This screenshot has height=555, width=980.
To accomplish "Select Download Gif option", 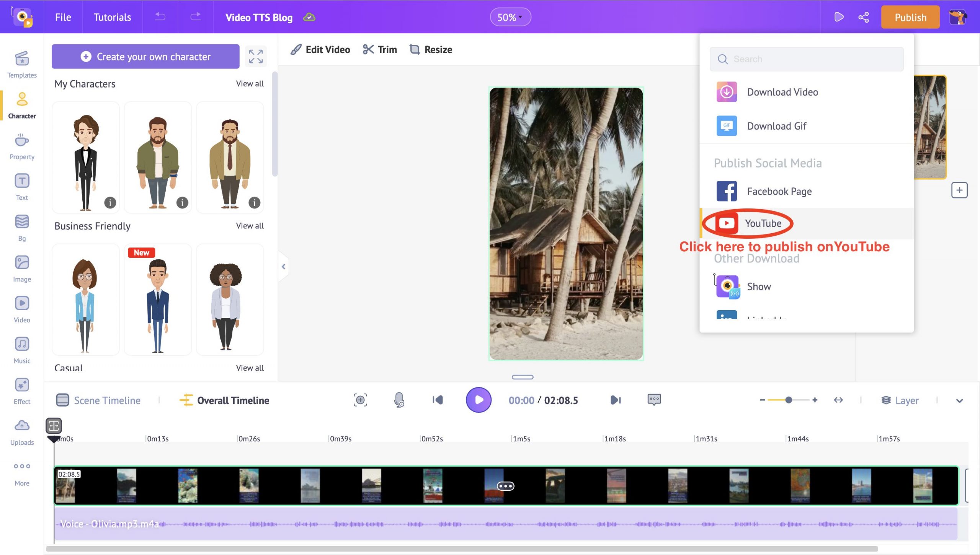I will coord(806,126).
